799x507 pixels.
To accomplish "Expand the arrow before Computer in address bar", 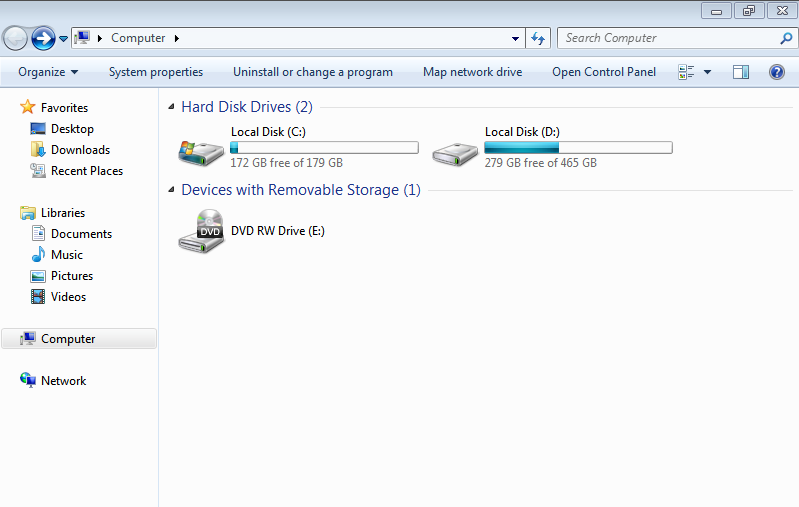I will click(x=100, y=38).
